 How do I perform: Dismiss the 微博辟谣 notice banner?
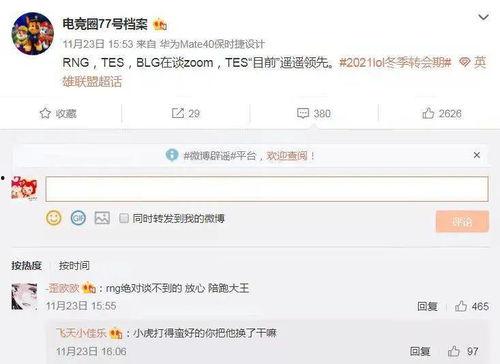(x=477, y=155)
